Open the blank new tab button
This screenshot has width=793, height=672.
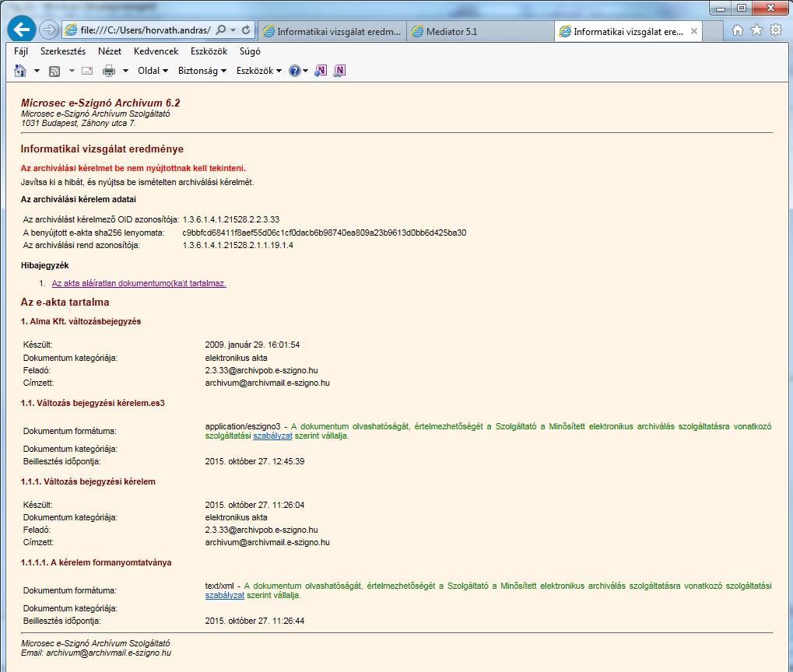click(x=712, y=31)
